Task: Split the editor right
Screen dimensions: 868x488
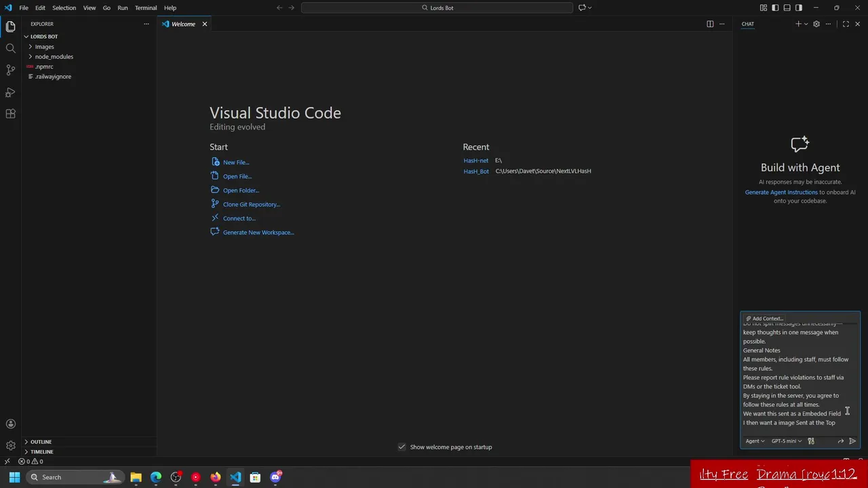Action: 710,24
